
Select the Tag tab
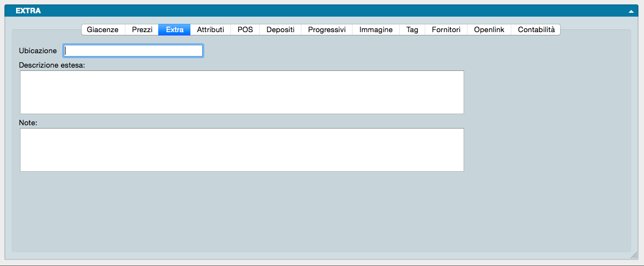click(x=412, y=30)
